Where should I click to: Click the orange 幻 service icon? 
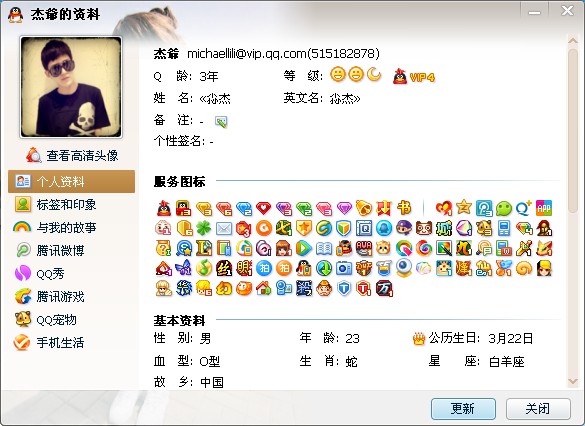pos(224,288)
